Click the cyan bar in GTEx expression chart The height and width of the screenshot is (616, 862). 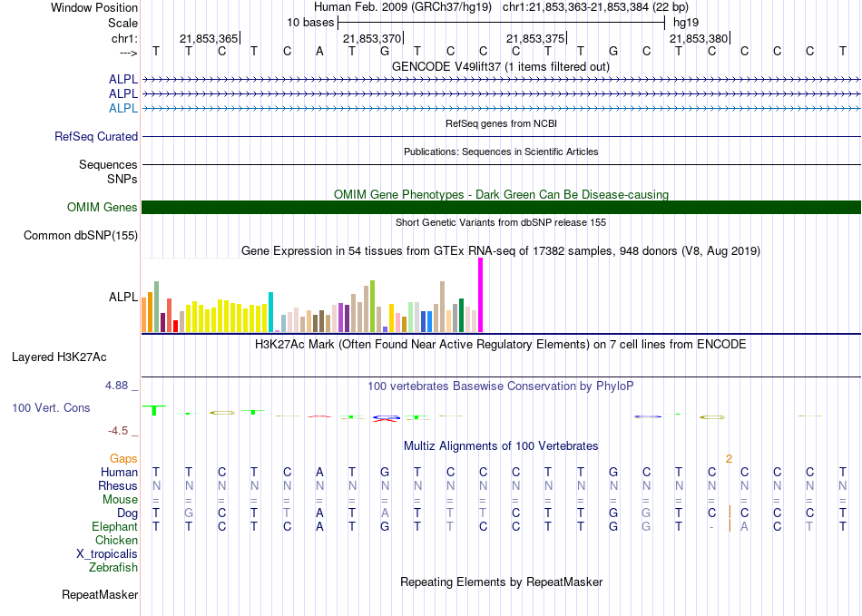(271, 312)
